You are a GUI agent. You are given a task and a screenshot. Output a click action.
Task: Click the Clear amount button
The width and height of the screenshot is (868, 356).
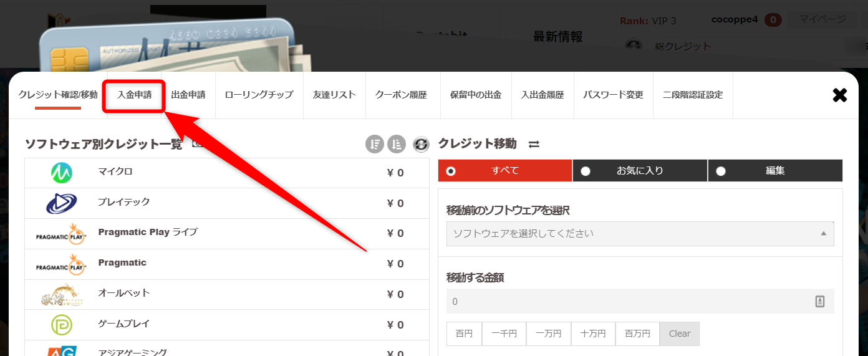point(680,334)
